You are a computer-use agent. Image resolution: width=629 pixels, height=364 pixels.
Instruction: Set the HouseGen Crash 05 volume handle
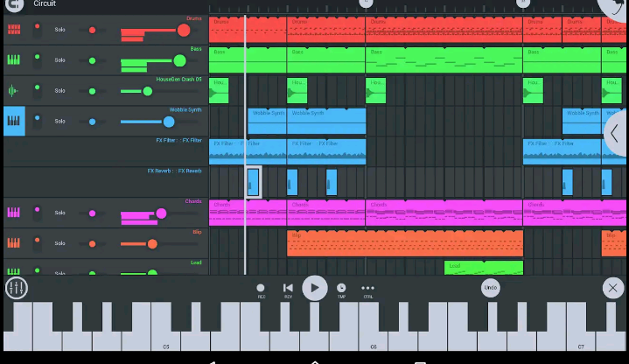(x=148, y=92)
